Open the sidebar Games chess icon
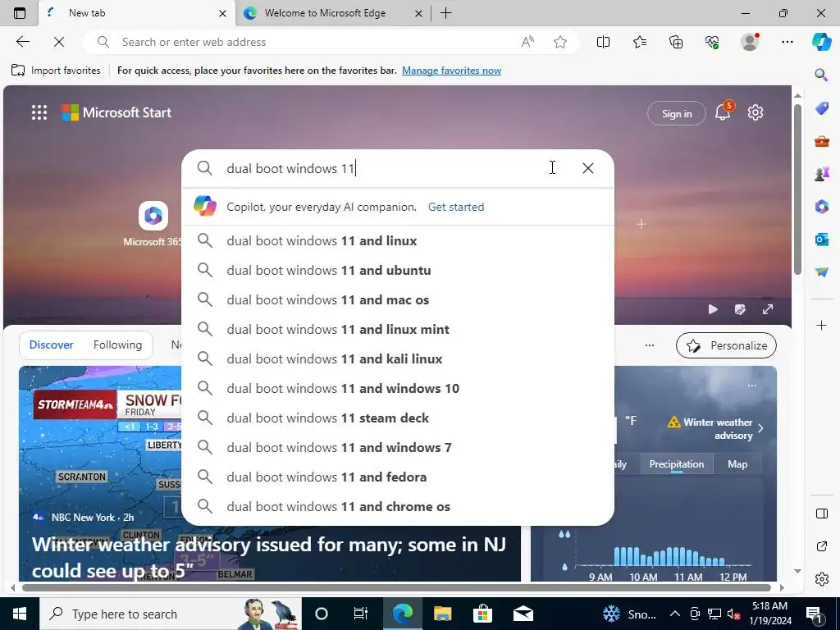Viewport: 840px width, 630px height. click(x=821, y=174)
